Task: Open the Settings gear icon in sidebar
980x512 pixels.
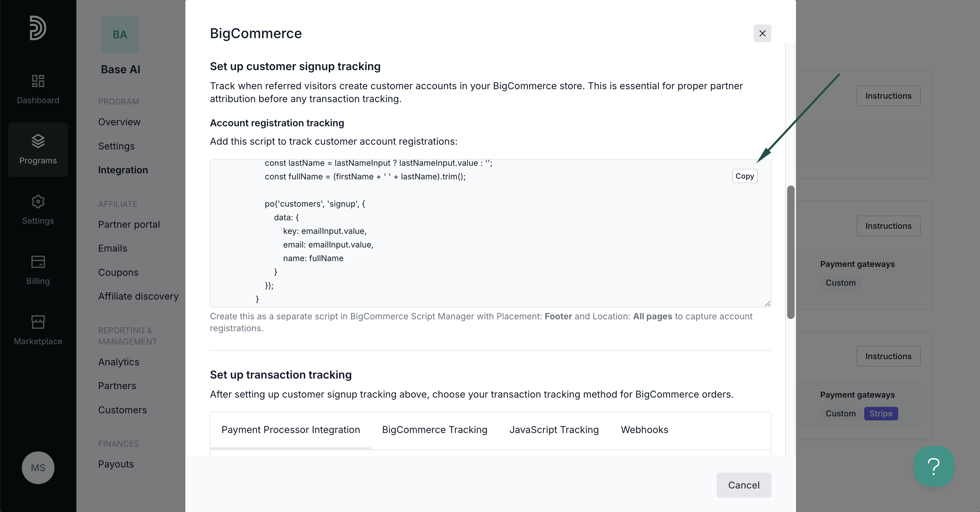Action: (x=38, y=202)
